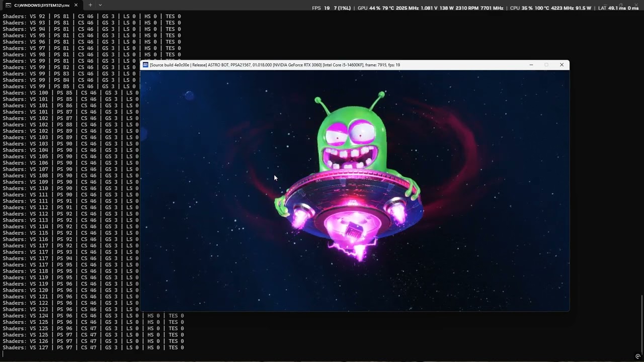Open the terminal new-tab dropdown arrow
644x362 pixels.
(x=100, y=5)
